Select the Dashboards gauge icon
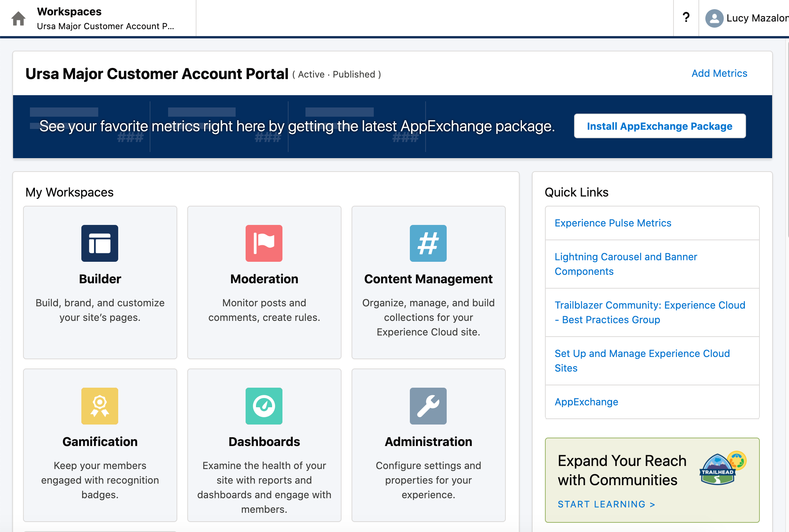This screenshot has height=532, width=789. point(264,406)
